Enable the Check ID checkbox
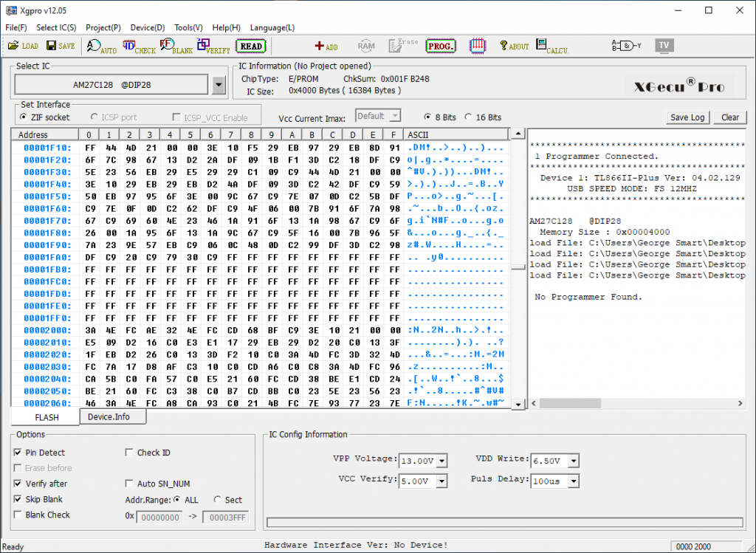The width and height of the screenshot is (756, 553). point(128,453)
